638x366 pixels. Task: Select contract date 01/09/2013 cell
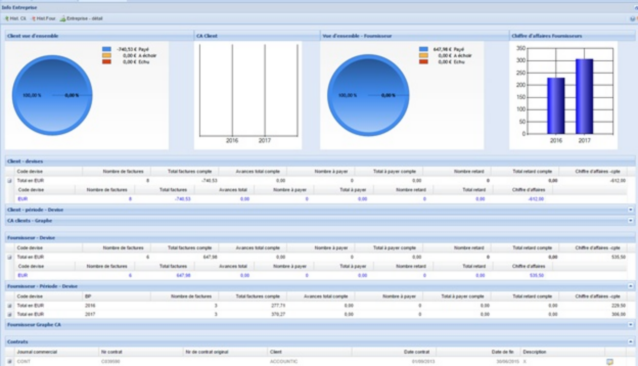(423, 362)
